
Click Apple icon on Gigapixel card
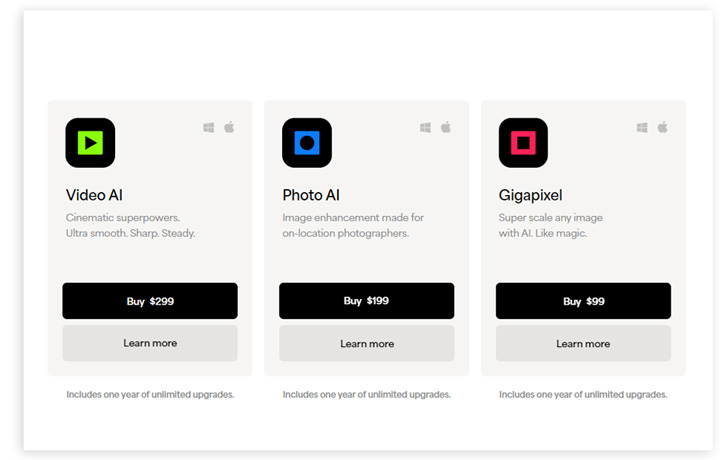click(662, 128)
